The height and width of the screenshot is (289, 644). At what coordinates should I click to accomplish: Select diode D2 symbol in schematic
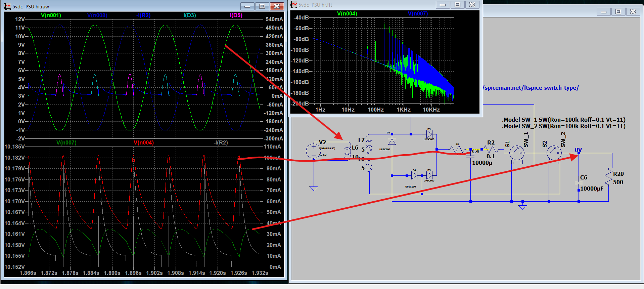392,141
